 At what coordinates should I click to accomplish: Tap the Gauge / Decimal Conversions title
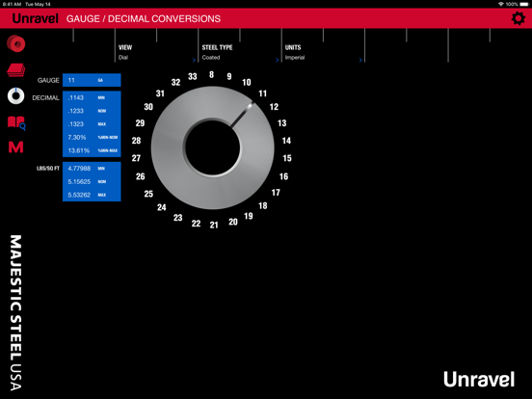pyautogui.click(x=144, y=18)
